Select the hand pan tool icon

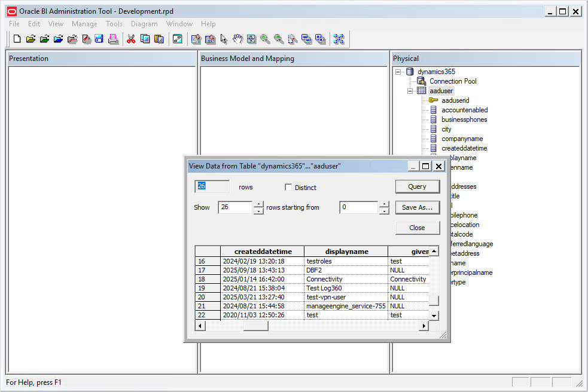237,39
